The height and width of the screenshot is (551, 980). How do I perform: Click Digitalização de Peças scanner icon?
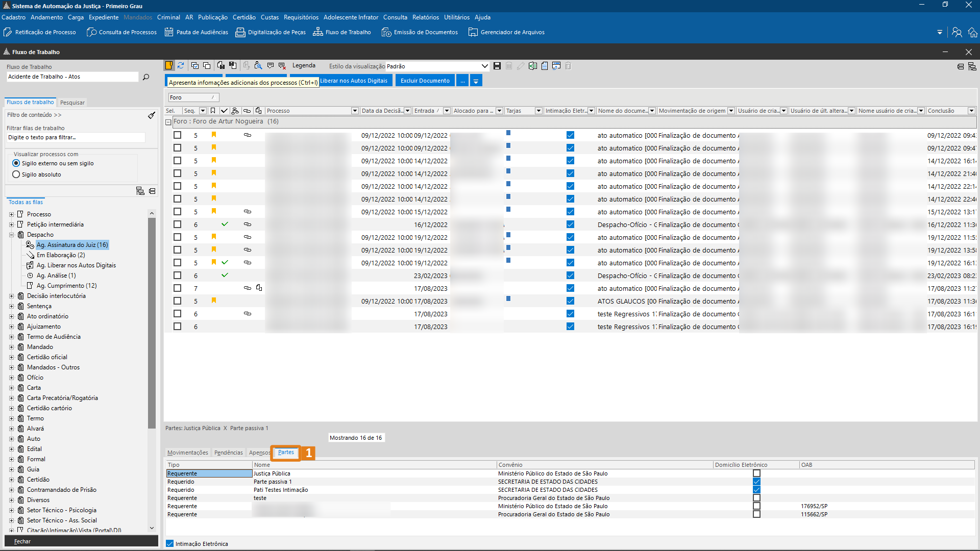tap(240, 32)
